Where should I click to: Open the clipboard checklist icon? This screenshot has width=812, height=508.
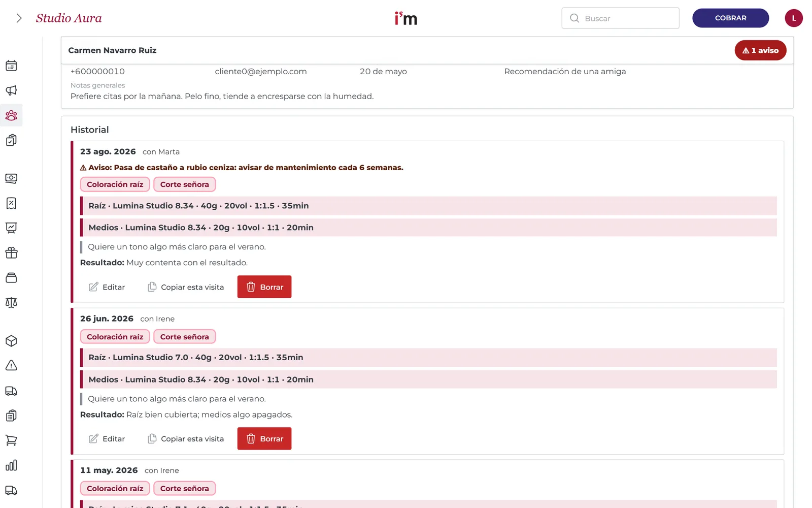tap(11, 140)
